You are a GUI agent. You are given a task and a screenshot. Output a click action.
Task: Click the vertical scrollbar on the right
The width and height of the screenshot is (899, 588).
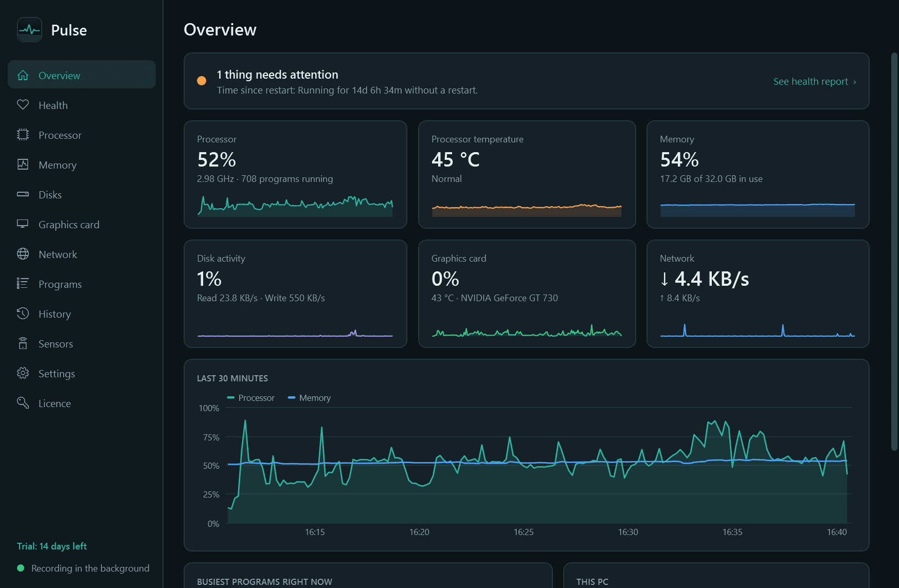point(894,252)
